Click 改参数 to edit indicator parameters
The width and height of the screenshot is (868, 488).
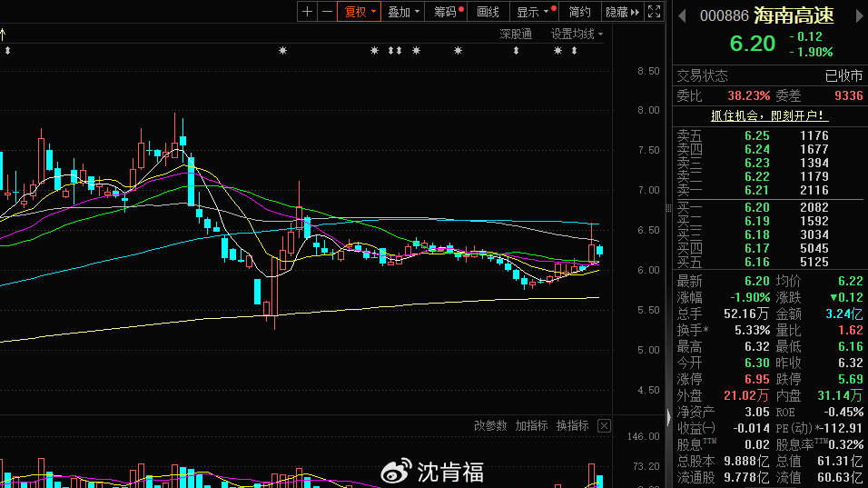pyautogui.click(x=490, y=426)
